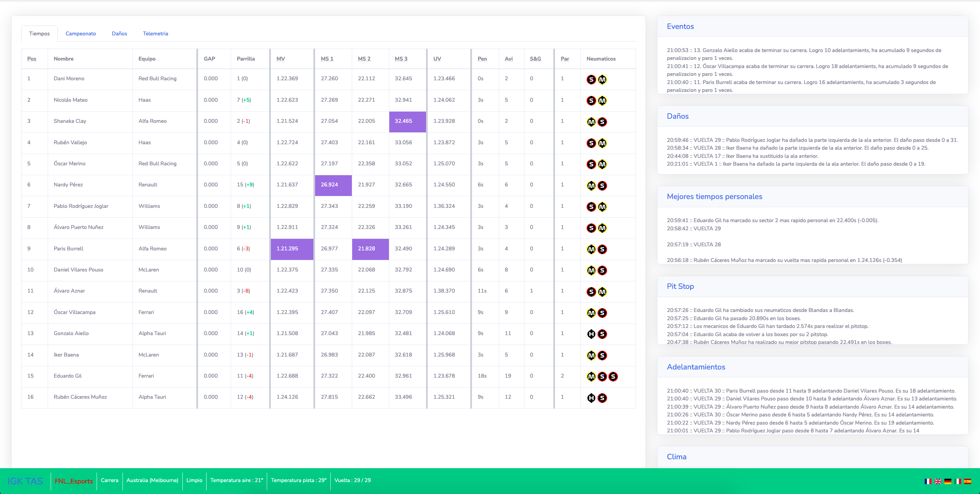The image size is (980, 494).
Task: Click hard tyre icon in Rubén Cáceres Muñoz row
Action: (591, 398)
